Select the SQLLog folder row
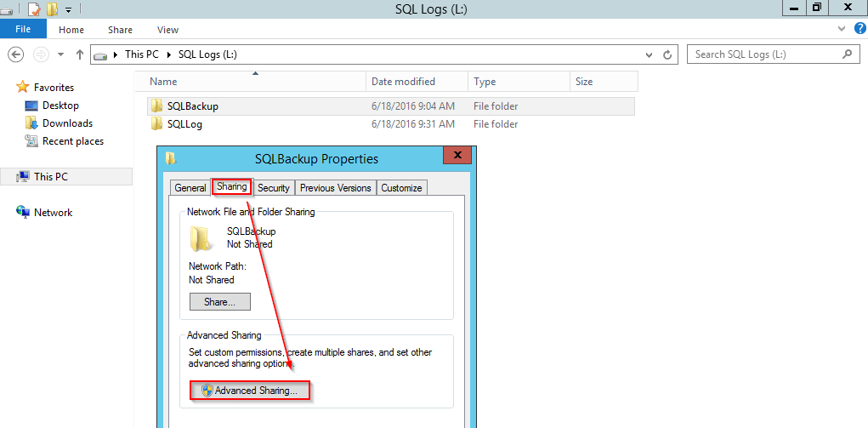This screenshot has height=428, width=868. 391,124
